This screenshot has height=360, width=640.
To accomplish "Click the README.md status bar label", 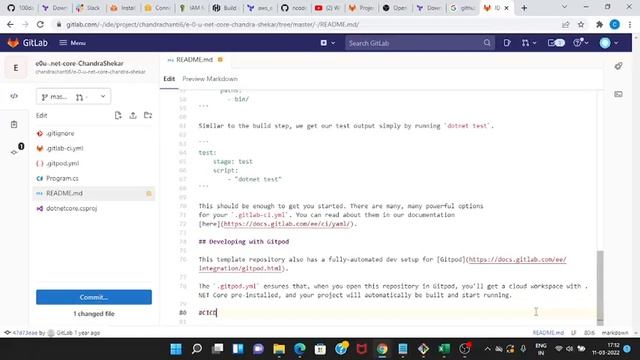I will tap(548, 333).
